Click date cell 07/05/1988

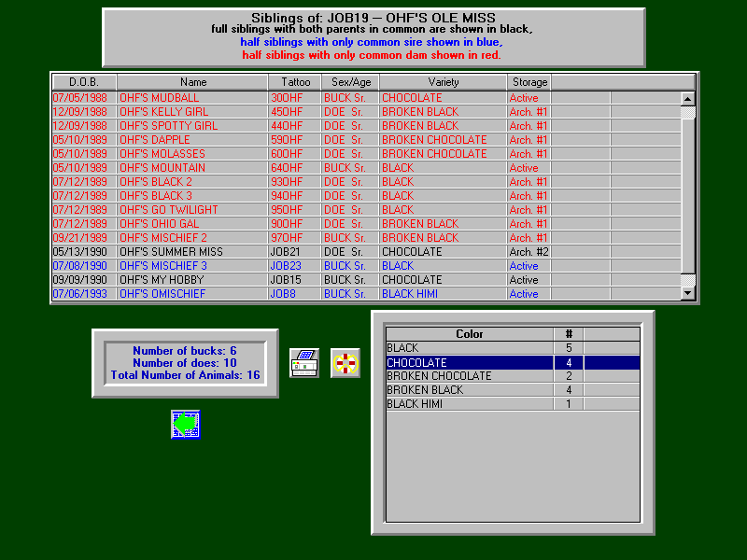pyautogui.click(x=84, y=98)
